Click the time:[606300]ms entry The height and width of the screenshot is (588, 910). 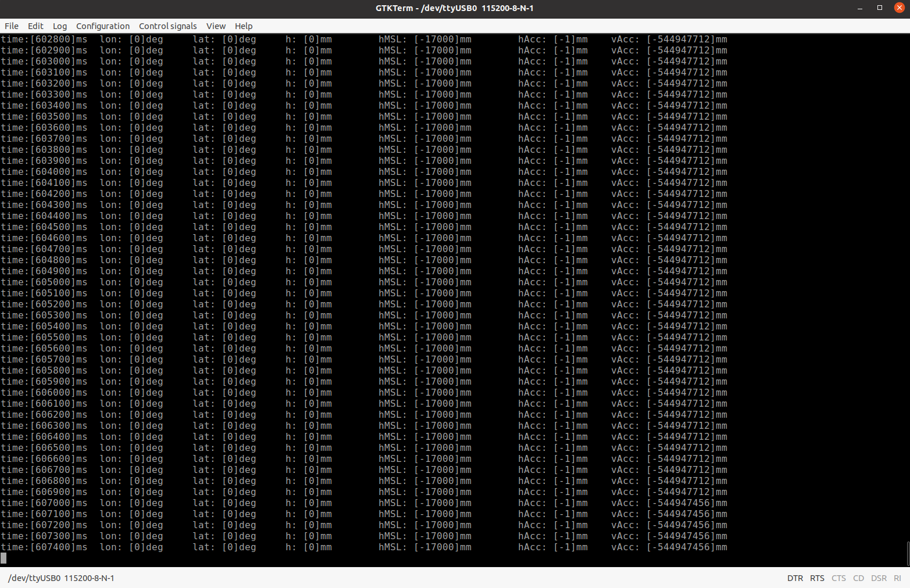(44, 426)
